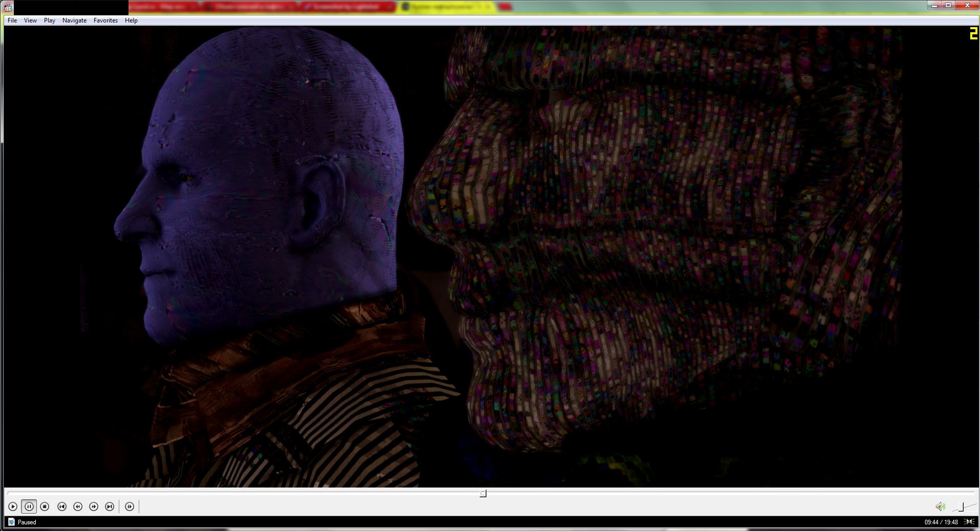Open the View menu

(30, 20)
